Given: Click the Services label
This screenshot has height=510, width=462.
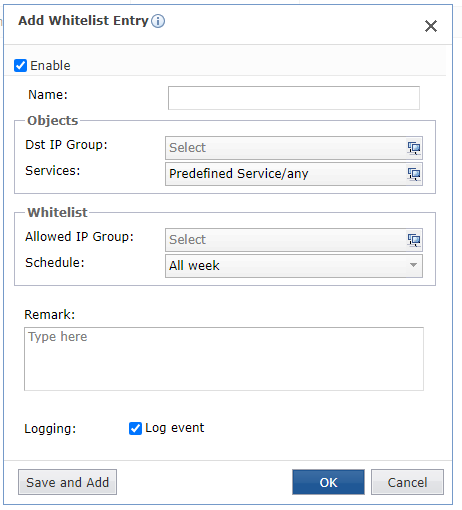Looking at the screenshot, I should tap(53, 171).
